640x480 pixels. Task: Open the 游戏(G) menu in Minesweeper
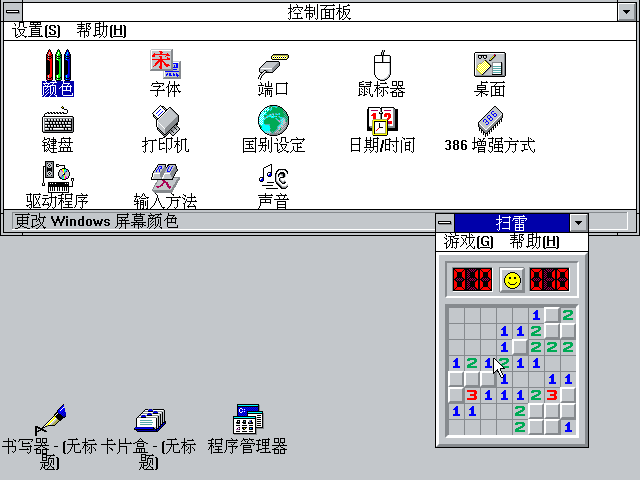coord(468,241)
